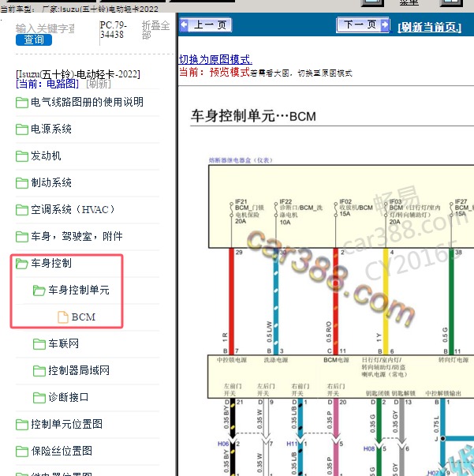
Task: Collapse 车身控制单元 subfolder
Action: coord(39,290)
